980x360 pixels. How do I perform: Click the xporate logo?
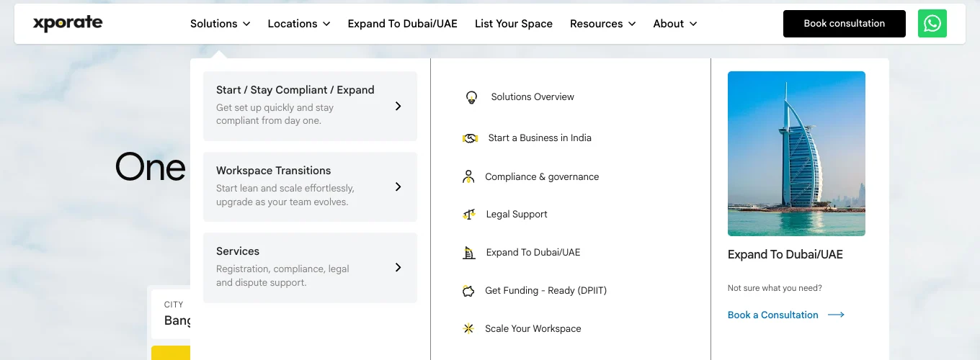tap(68, 23)
